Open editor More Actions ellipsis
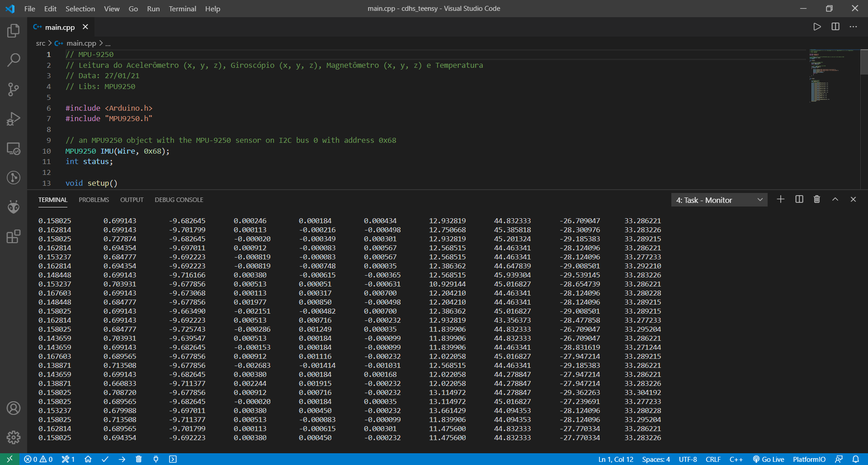Screen dimensions: 868x465 [853, 27]
